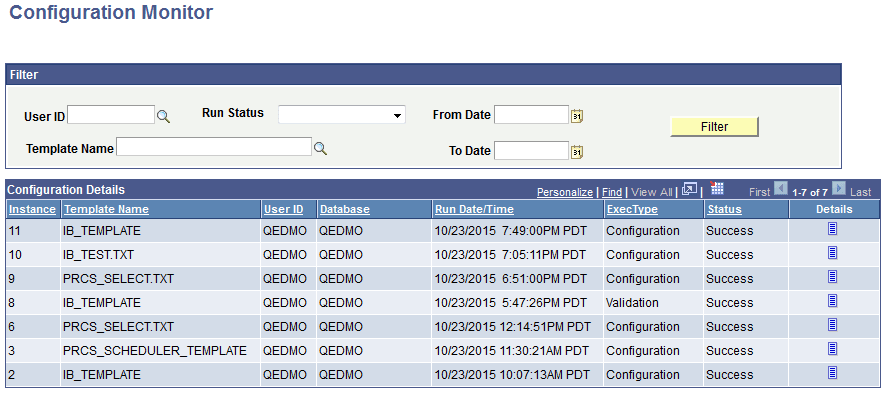Viewport: 889px width, 398px height.
Task: Sort by User ID column header
Action: 283,209
